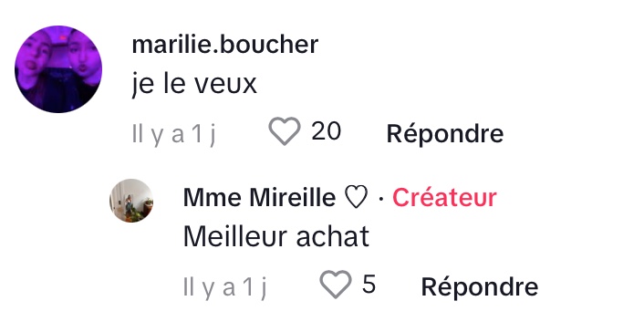Open Mme Mireille's small profile avatar
The height and width of the screenshot is (332, 644).
[x=131, y=201]
